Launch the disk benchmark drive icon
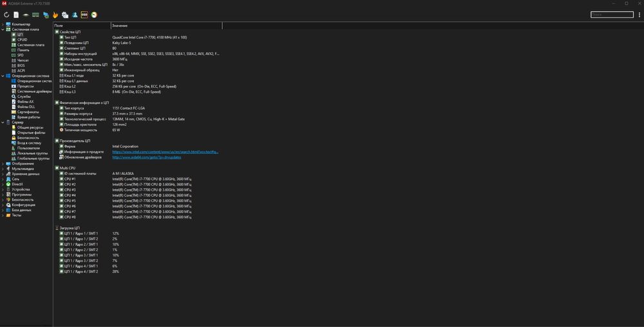This screenshot has width=644, height=327. (26, 15)
